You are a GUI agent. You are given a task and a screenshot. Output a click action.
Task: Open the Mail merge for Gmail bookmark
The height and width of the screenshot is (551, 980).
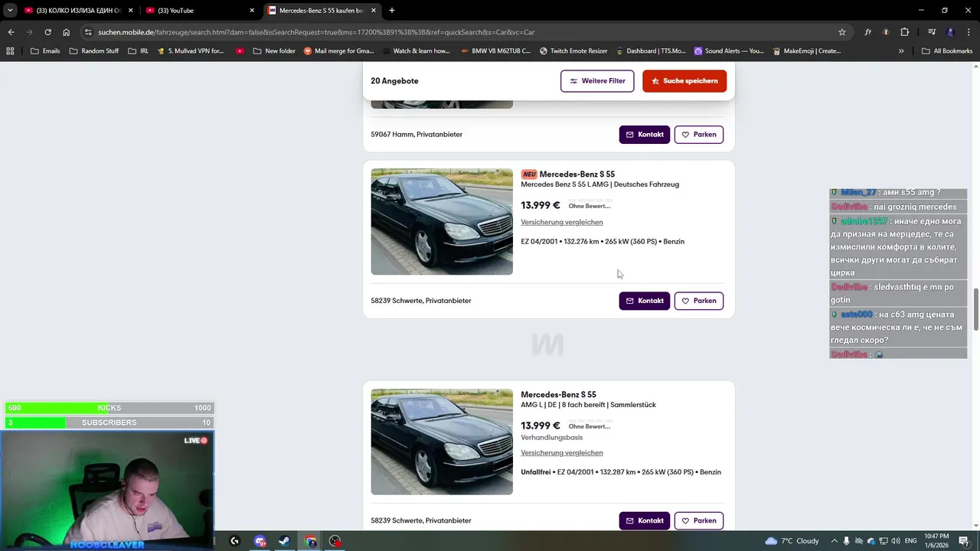(338, 51)
